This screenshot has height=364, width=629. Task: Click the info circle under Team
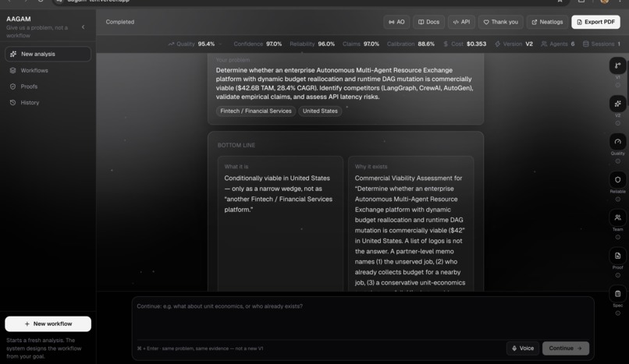[x=618, y=238]
